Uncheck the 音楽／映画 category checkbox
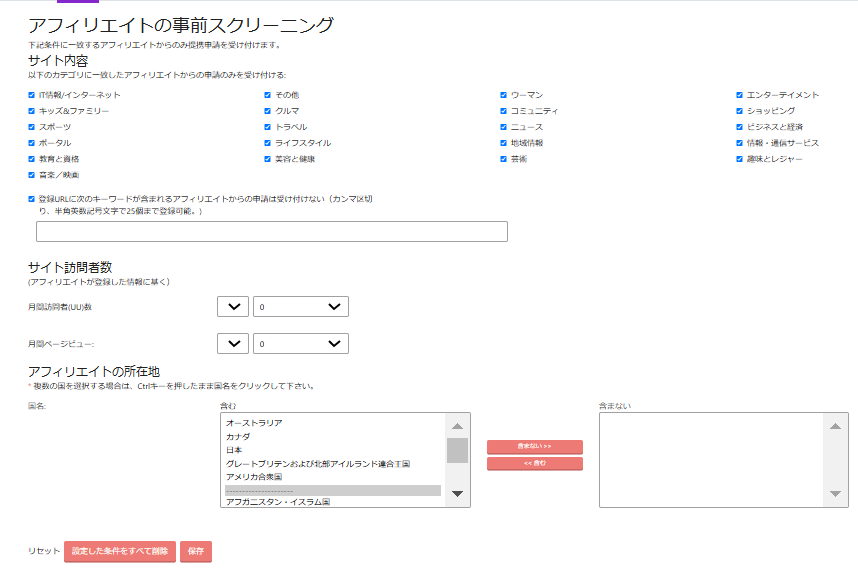 32,175
